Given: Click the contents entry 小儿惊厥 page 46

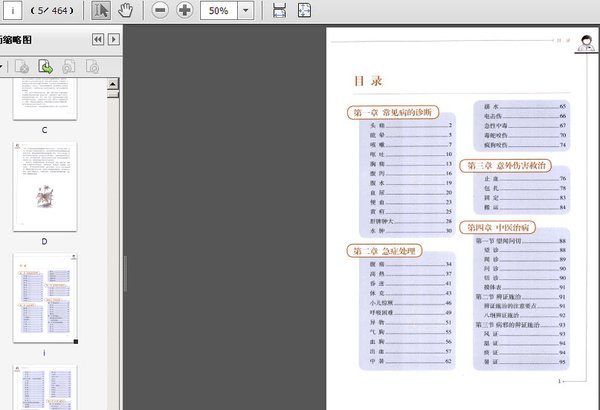Looking at the screenshot, I should (x=411, y=303).
